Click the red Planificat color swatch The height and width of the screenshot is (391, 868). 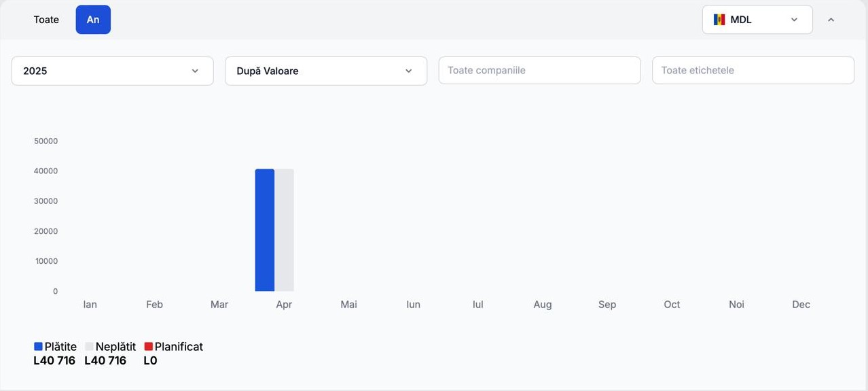tap(149, 347)
